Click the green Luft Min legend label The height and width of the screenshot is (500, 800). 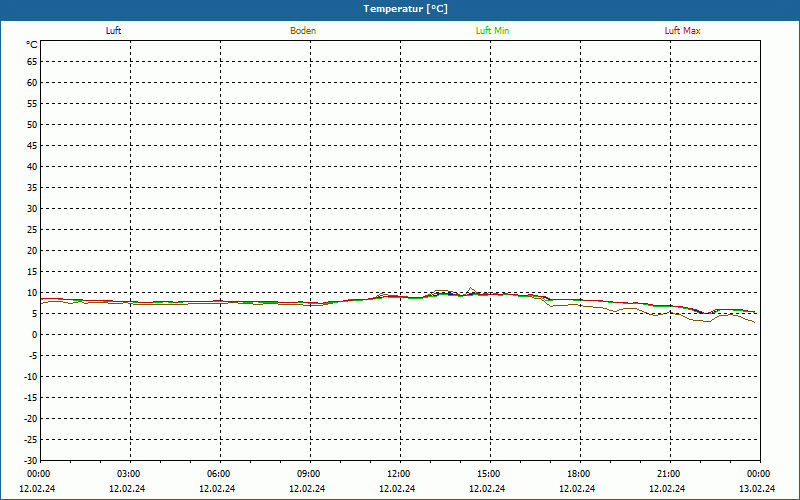click(x=492, y=31)
